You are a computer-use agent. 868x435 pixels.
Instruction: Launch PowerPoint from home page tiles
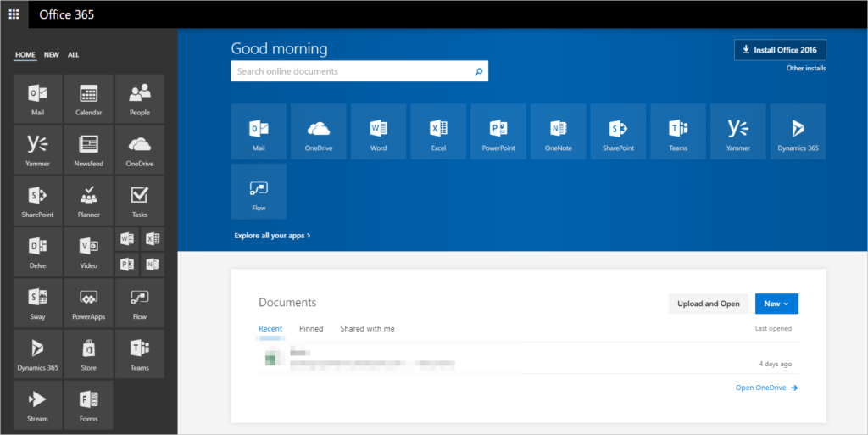pyautogui.click(x=498, y=131)
